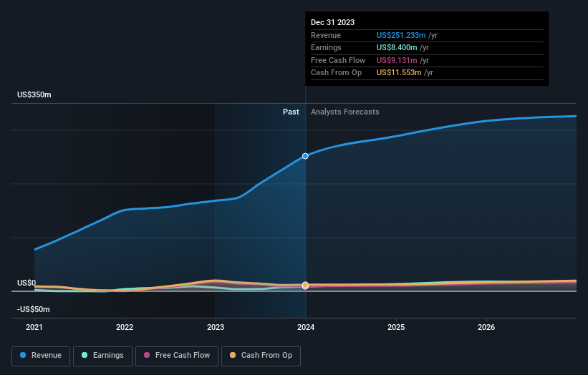Click the US$251.233m revenue value
This screenshot has height=375, width=588.
[401, 35]
